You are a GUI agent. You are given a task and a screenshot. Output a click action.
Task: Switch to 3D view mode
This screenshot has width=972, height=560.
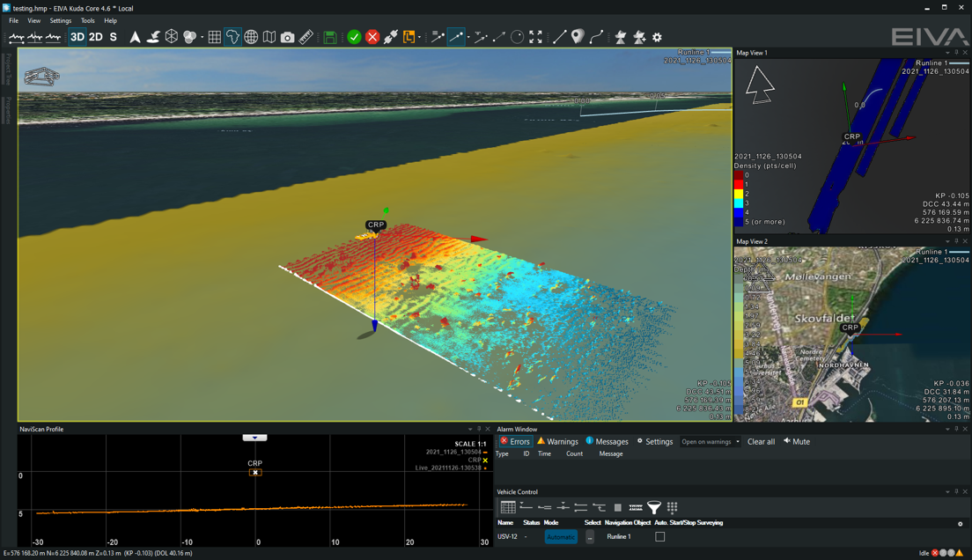coord(77,37)
